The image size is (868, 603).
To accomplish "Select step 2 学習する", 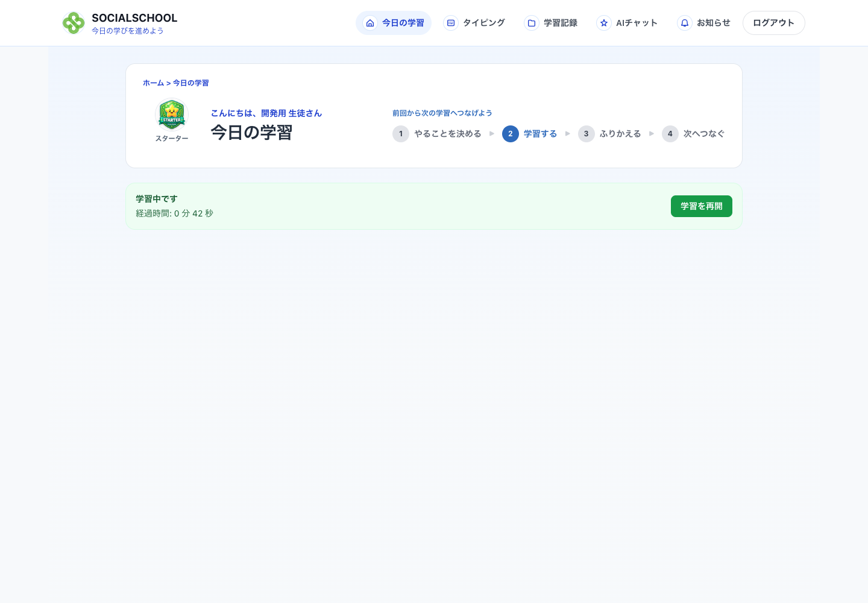I will [530, 134].
